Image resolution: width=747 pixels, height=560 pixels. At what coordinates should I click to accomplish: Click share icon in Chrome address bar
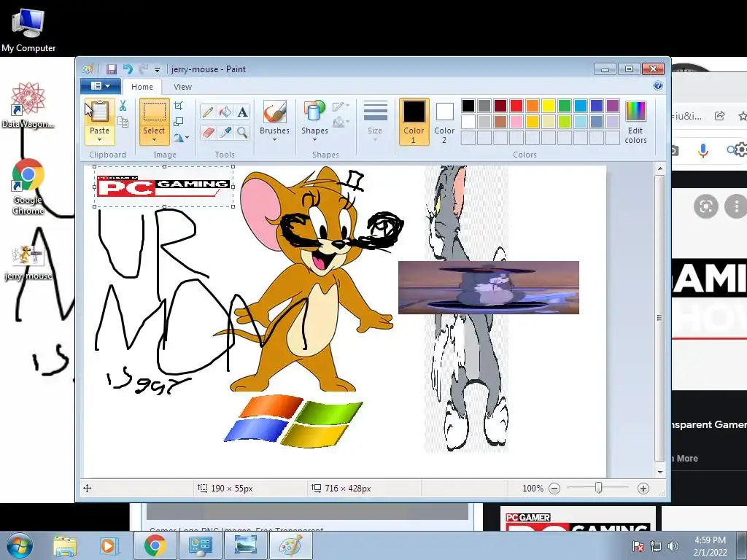[720, 116]
